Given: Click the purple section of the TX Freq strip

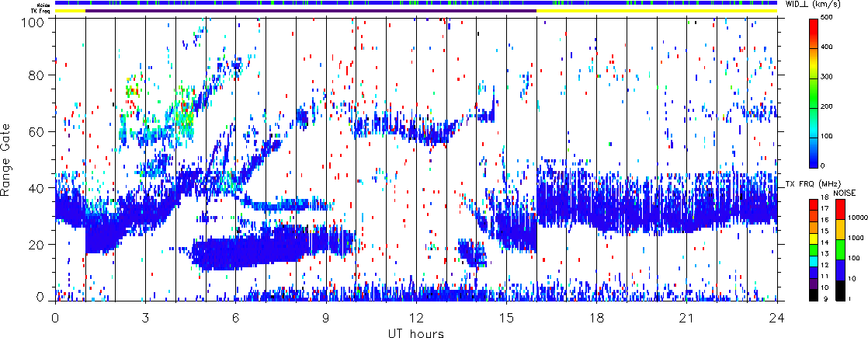Looking at the screenshot, I should (311, 11).
